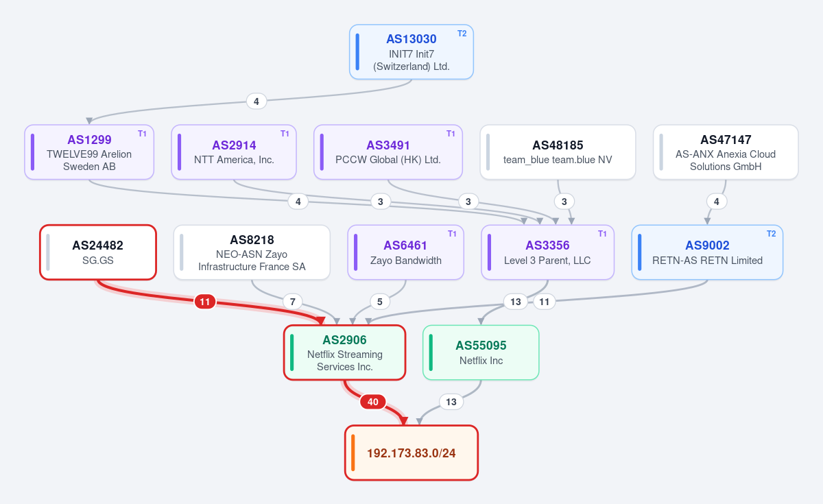This screenshot has height=504, width=823.
Task: Click the AS47147 Anexia Cloud node
Action: 726,152
